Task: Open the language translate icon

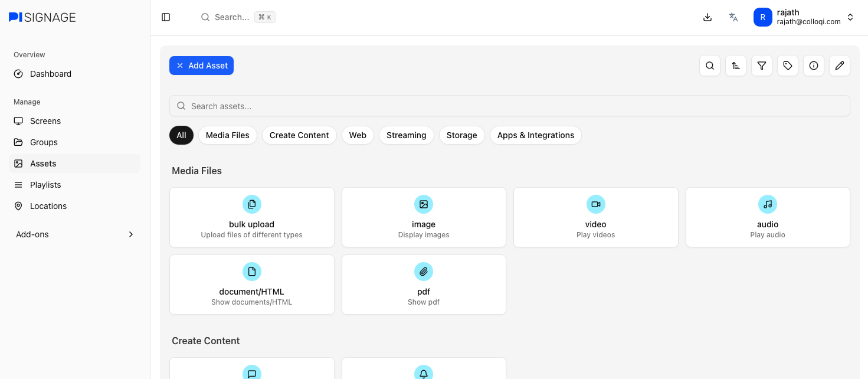Action: click(x=733, y=17)
